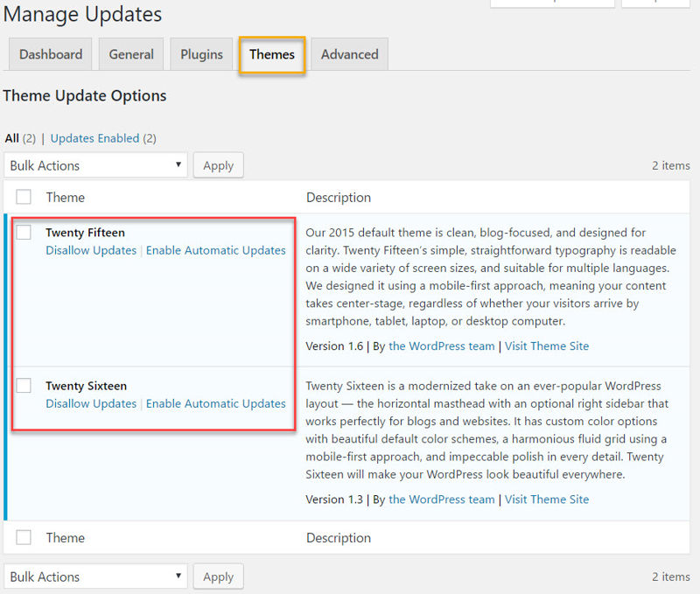Disallow Updates for Twenty Sixteen

tap(90, 403)
